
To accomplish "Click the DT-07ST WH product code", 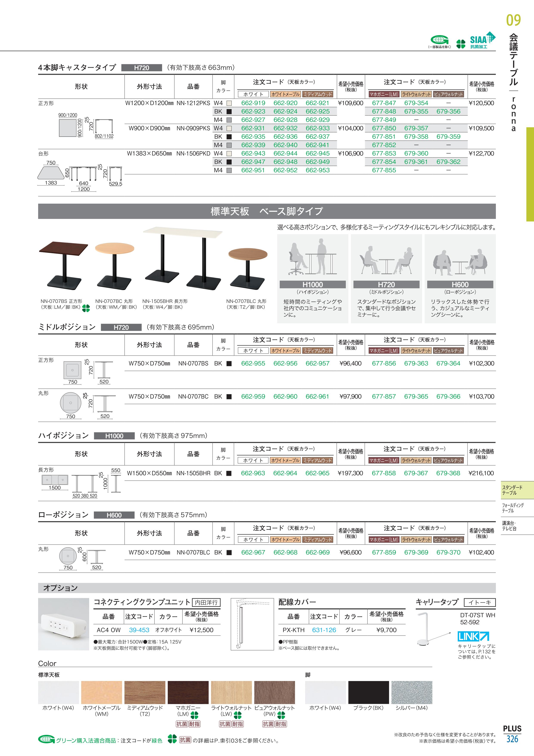I will pos(477,615).
